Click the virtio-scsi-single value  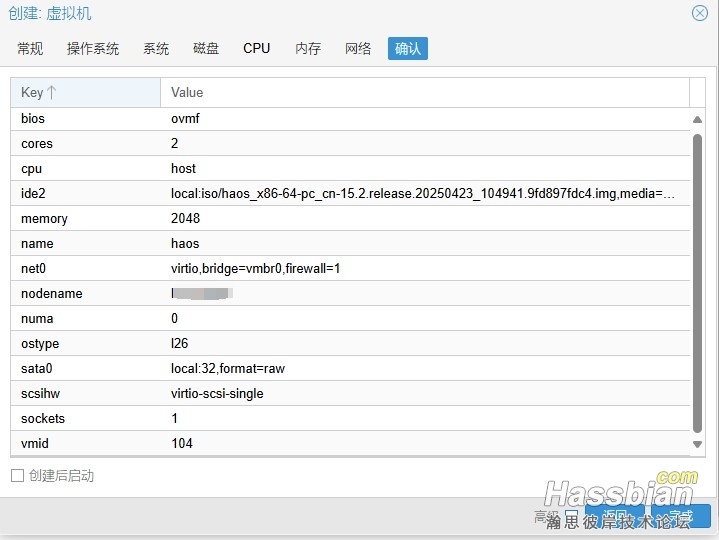pos(217,393)
